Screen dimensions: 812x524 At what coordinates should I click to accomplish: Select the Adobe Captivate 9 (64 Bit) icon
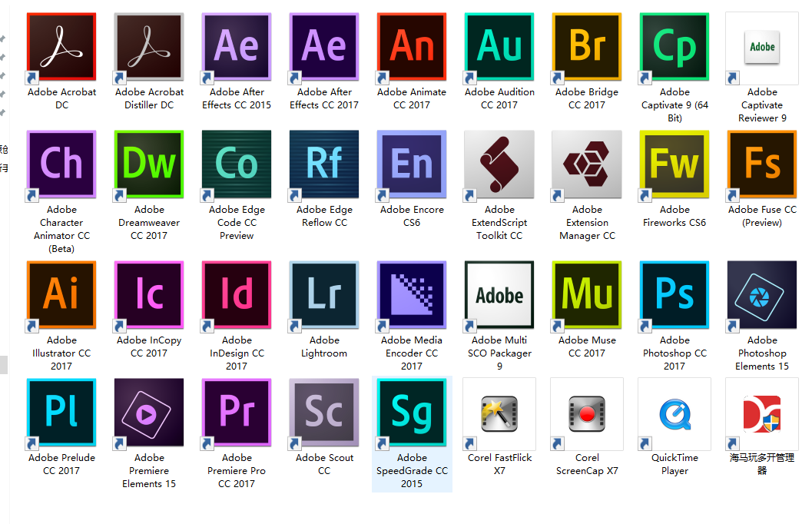tap(674, 47)
